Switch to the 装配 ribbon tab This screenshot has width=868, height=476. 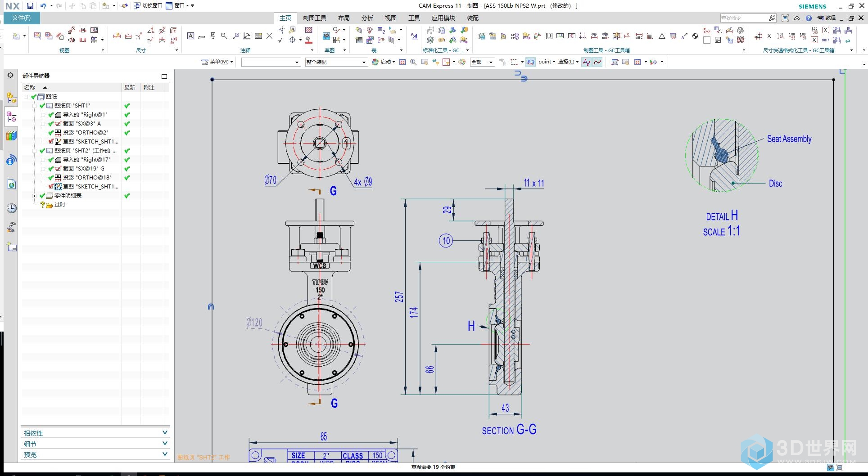tap(472, 18)
